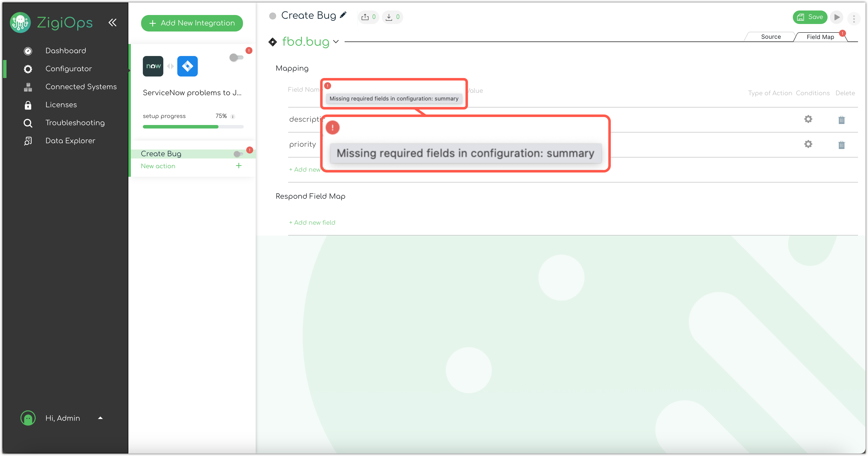Expand the Hi, Admin account menu
868x456 pixels.
[100, 418]
